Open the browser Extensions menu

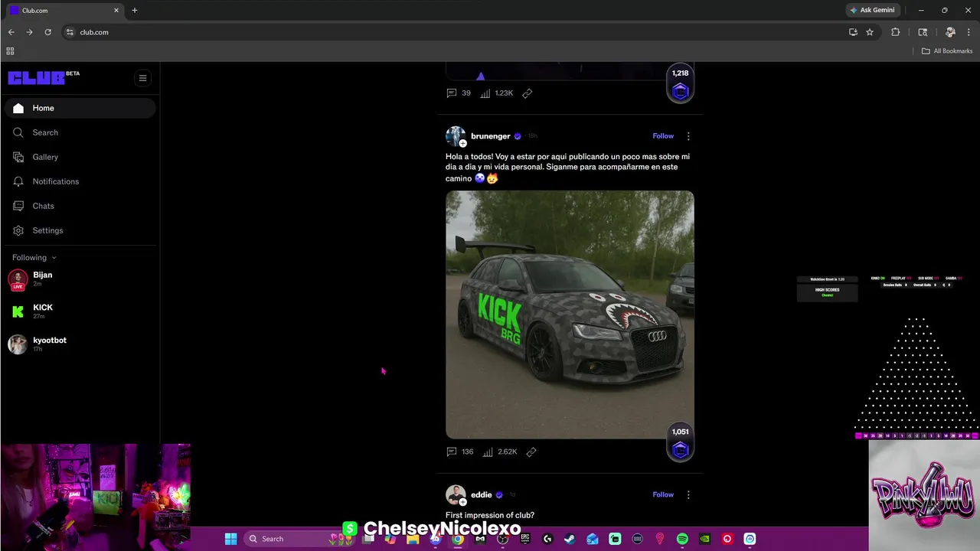(895, 32)
